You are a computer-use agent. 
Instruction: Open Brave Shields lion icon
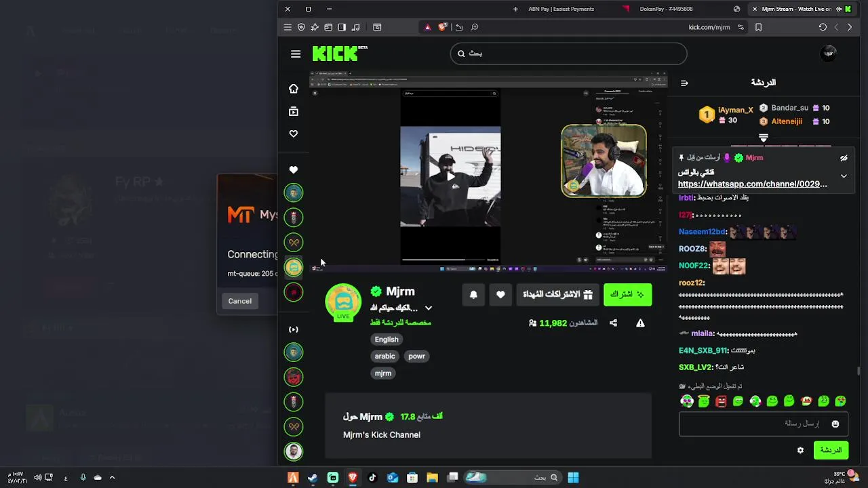pos(443,27)
